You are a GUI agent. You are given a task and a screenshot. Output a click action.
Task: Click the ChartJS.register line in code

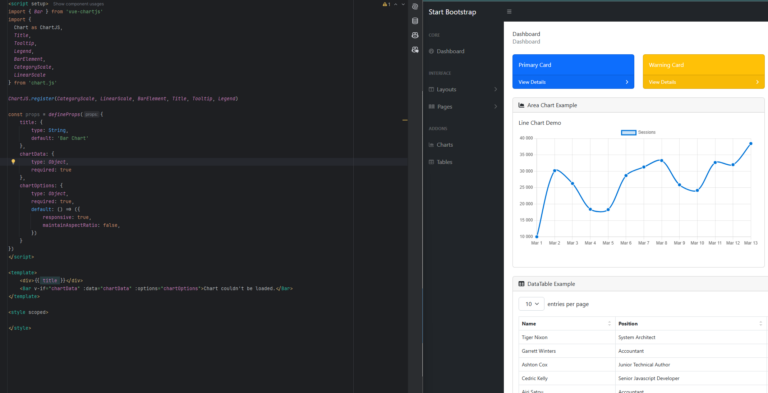pyautogui.click(x=123, y=98)
